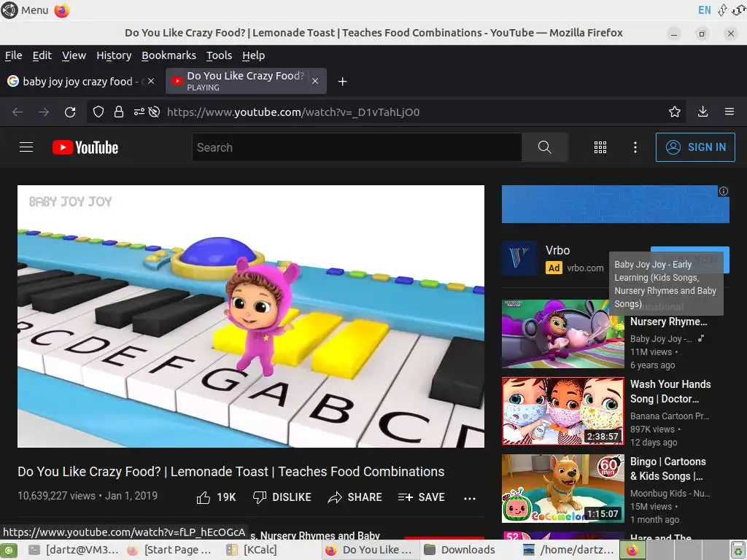Open SHARE options for the video
Screen dimensions: 747x560
(355, 497)
